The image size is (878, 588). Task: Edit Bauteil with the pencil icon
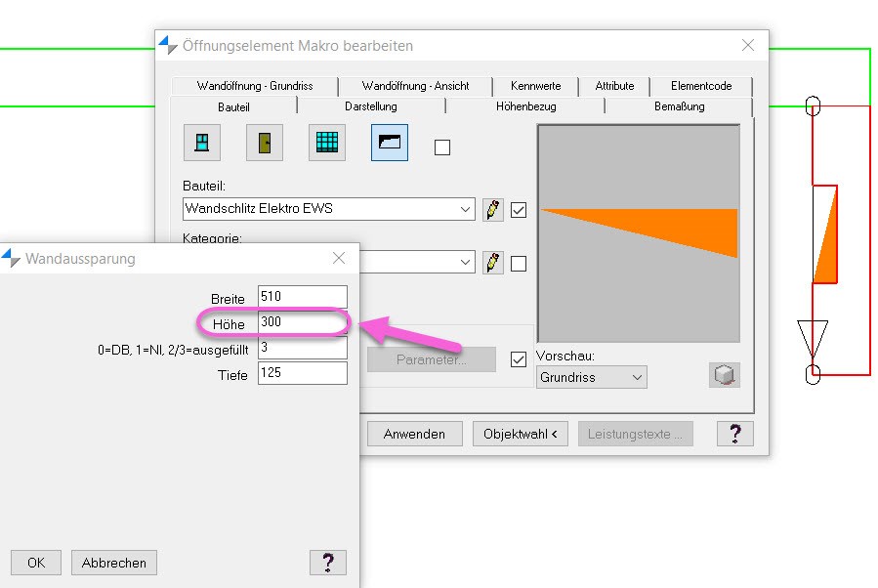[x=493, y=210]
